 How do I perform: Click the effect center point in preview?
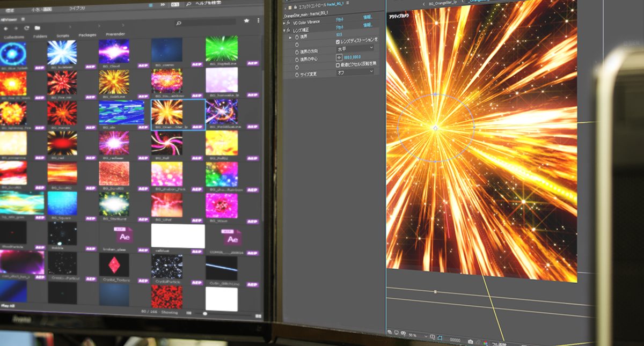(435, 128)
